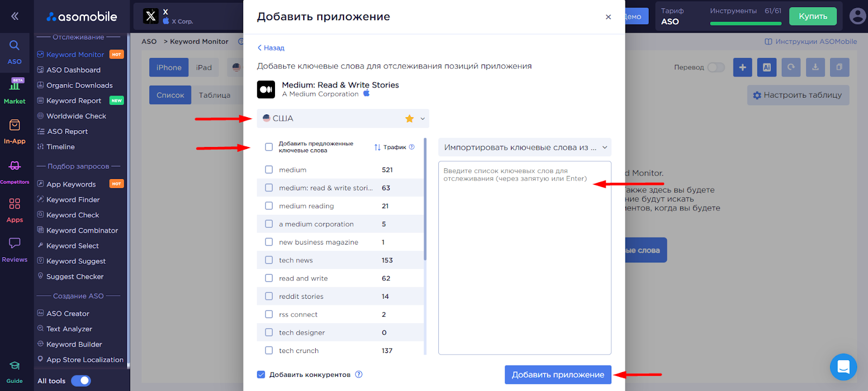This screenshot has height=391, width=868.
Task: Open App Keywords in sidebar
Action: [71, 184]
